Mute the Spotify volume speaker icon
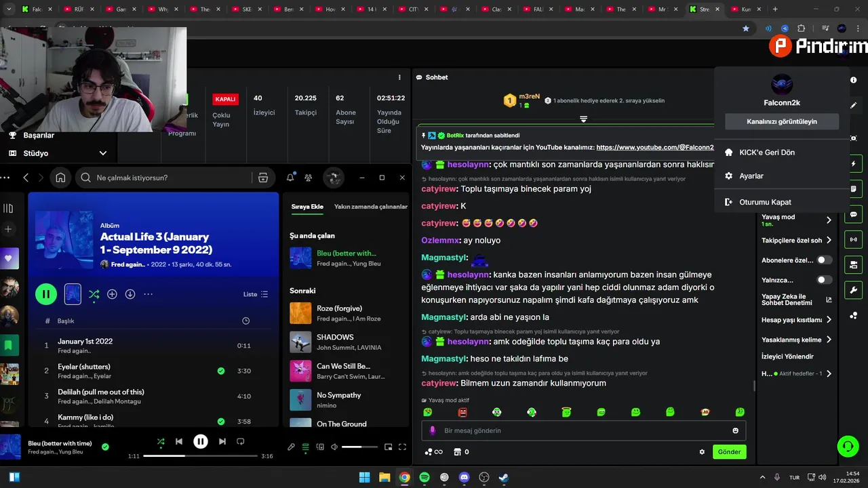Screen dimensions: 868x488 click(x=334, y=447)
